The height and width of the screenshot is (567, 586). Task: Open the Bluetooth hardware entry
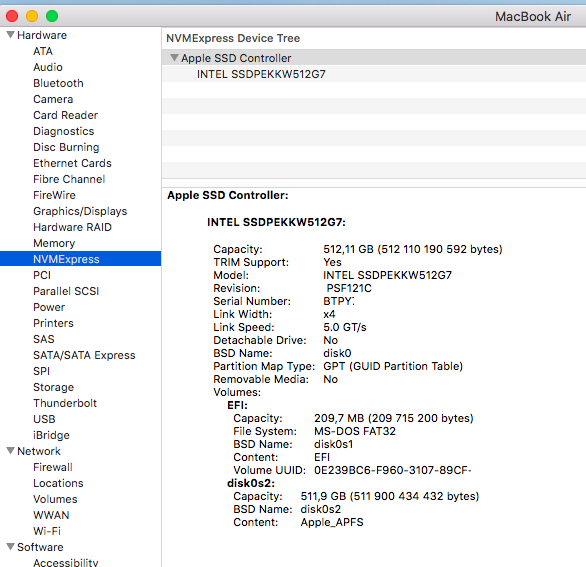point(58,83)
